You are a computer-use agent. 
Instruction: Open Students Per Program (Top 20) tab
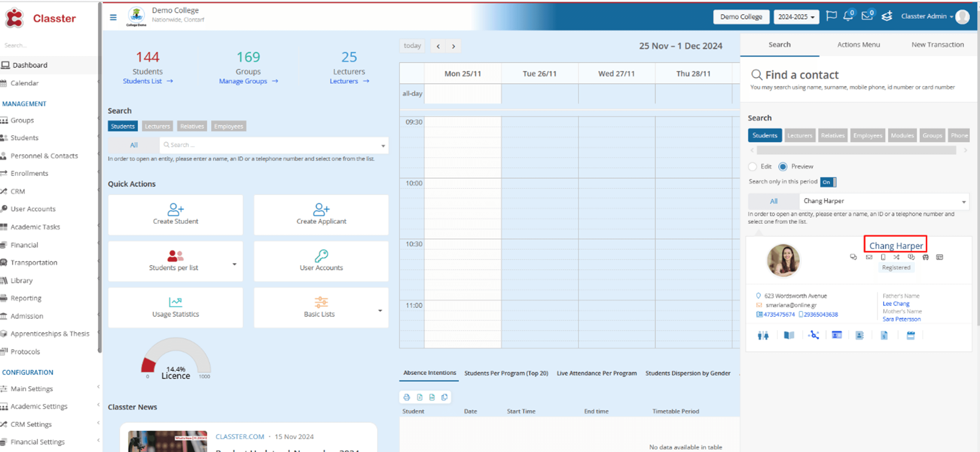click(x=506, y=373)
